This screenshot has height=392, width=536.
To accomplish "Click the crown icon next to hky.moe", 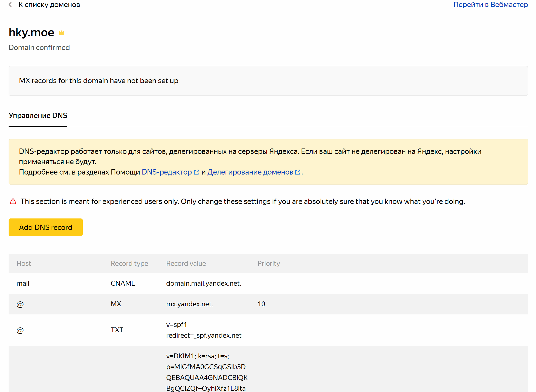I will coord(62,33).
